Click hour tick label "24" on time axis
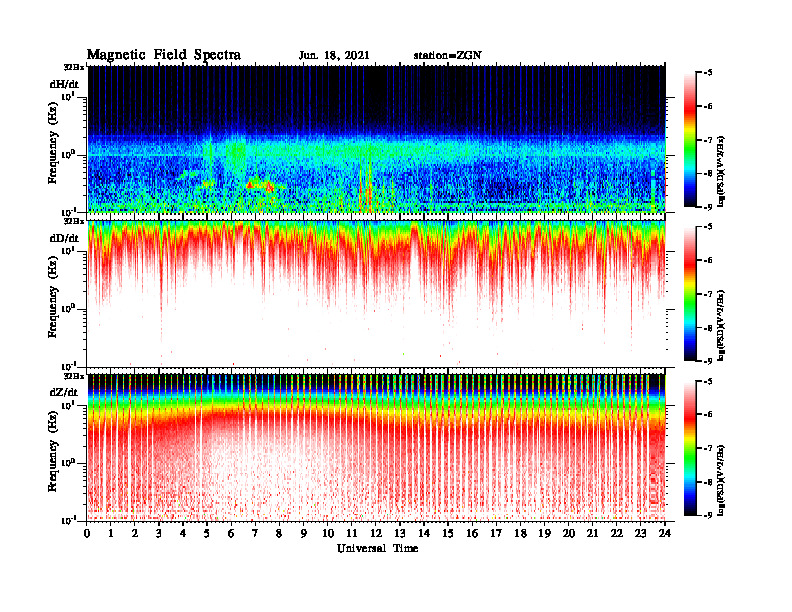Image resolution: width=792 pixels, height=612 pixels. [x=665, y=534]
